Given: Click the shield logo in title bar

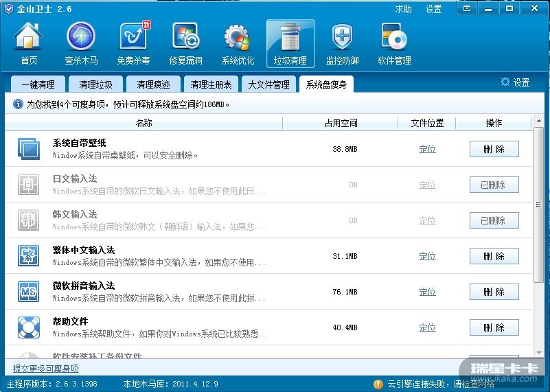Looking at the screenshot, I should pos(9,9).
